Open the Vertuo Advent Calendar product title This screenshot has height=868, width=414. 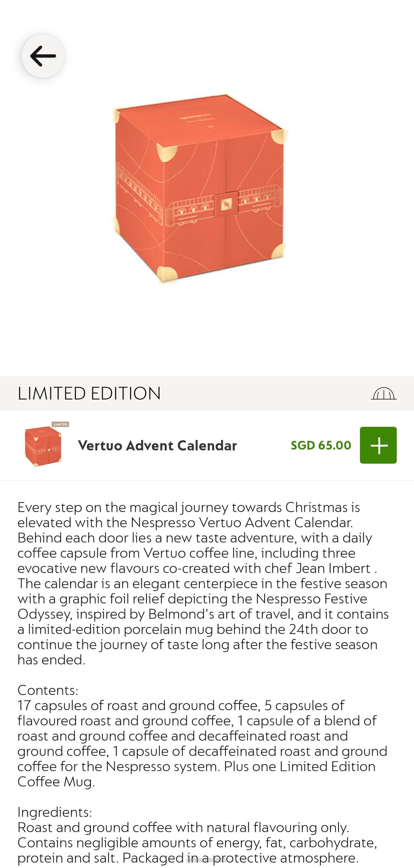[x=157, y=445]
